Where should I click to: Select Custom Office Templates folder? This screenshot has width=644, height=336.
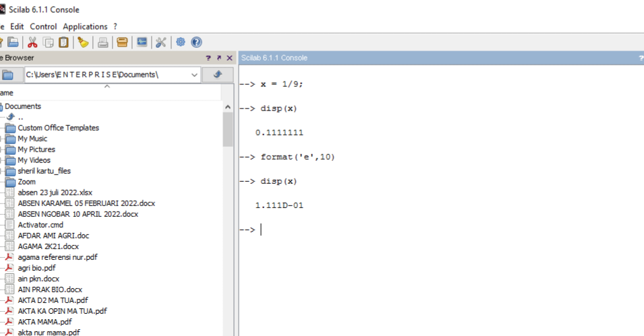point(58,128)
